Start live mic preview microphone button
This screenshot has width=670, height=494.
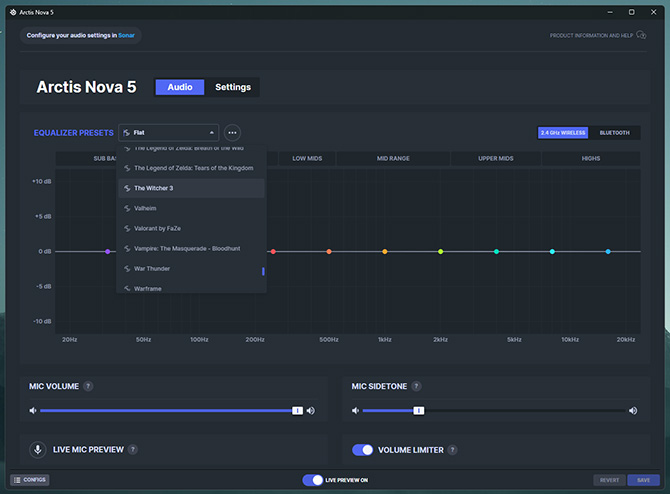pos(38,450)
